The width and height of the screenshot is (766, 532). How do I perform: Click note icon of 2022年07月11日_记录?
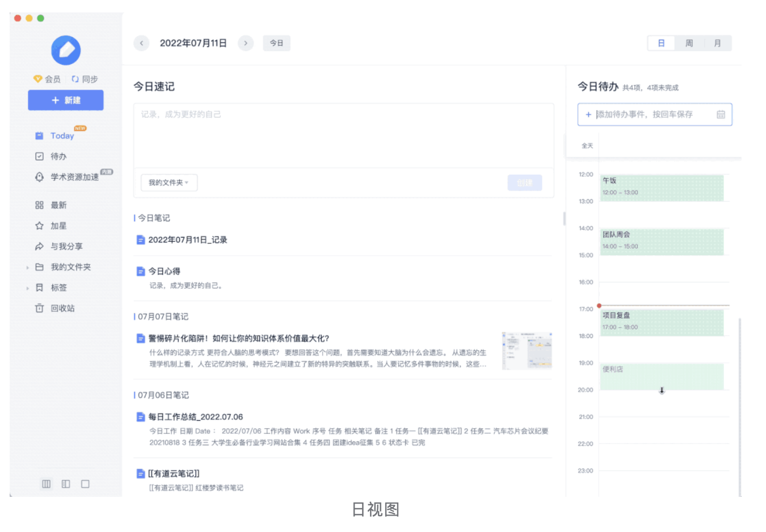(x=141, y=240)
